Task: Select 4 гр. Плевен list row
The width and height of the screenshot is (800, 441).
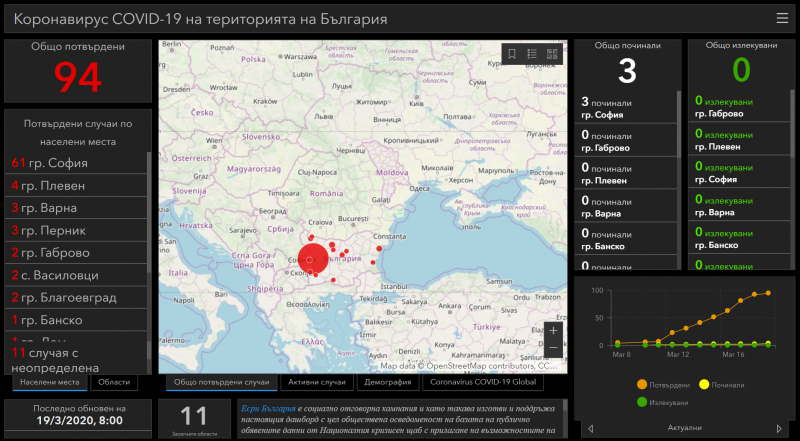Action: click(x=76, y=186)
